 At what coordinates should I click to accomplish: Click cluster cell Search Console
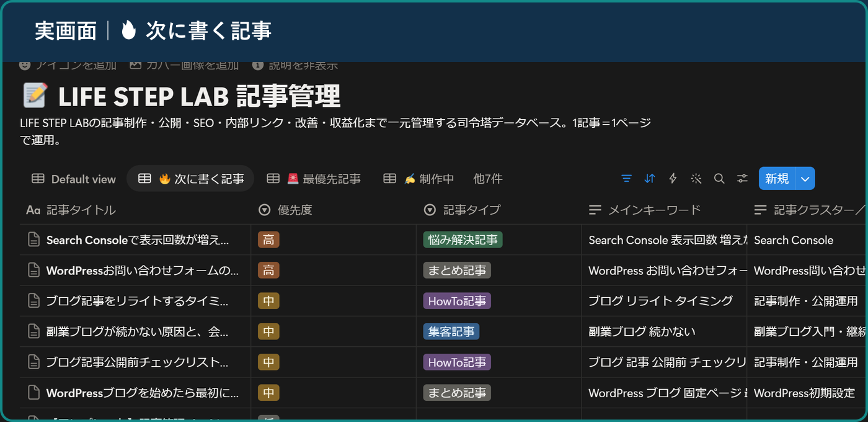click(794, 240)
